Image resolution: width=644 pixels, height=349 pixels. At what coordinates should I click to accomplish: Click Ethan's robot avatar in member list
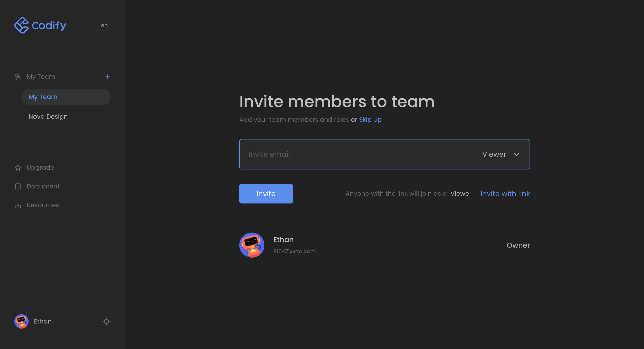click(x=252, y=245)
